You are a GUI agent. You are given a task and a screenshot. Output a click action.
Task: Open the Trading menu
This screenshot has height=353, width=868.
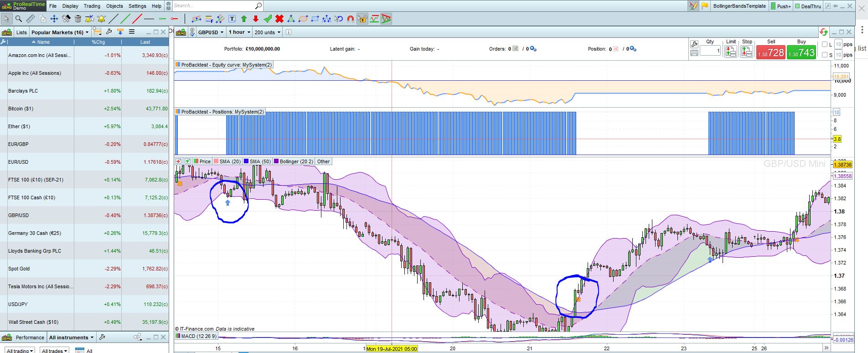click(92, 6)
